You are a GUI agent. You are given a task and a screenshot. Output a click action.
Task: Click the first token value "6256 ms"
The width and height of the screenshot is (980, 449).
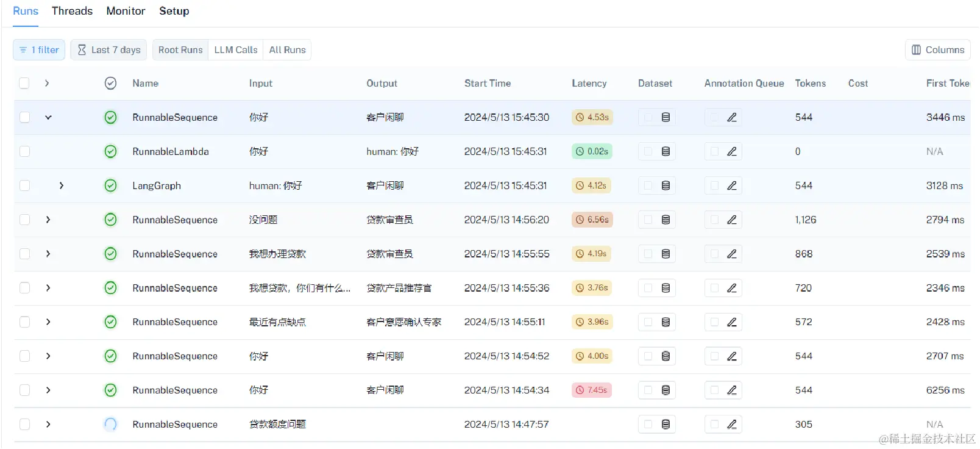pyautogui.click(x=945, y=390)
